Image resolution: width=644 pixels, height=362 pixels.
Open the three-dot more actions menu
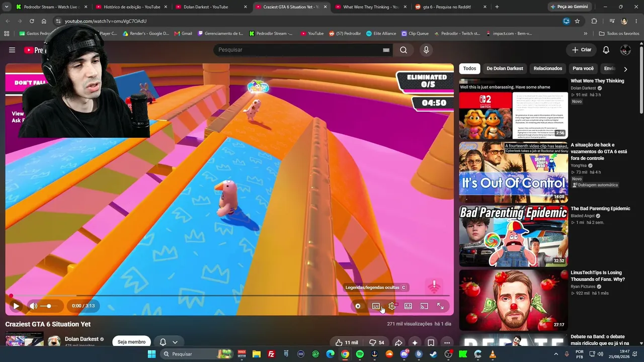click(x=447, y=342)
